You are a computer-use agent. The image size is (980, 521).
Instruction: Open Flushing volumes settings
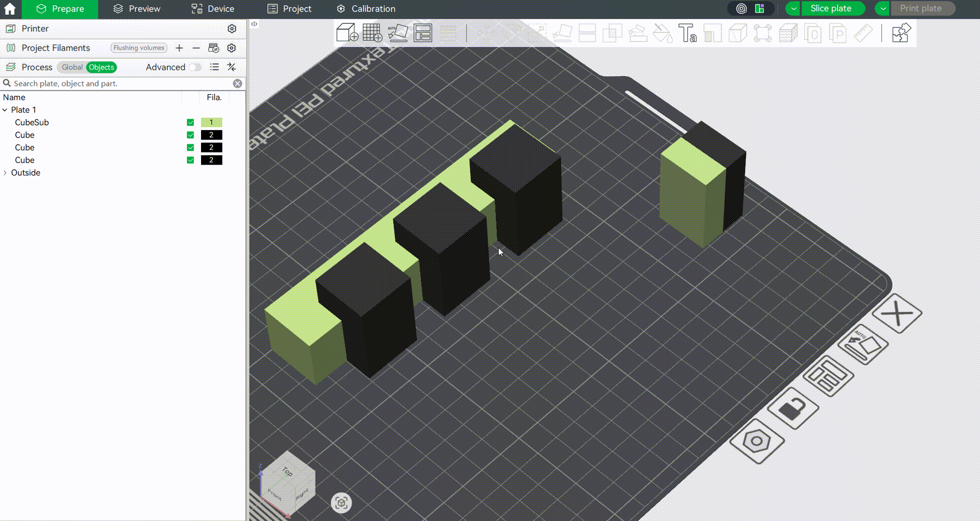(x=139, y=48)
